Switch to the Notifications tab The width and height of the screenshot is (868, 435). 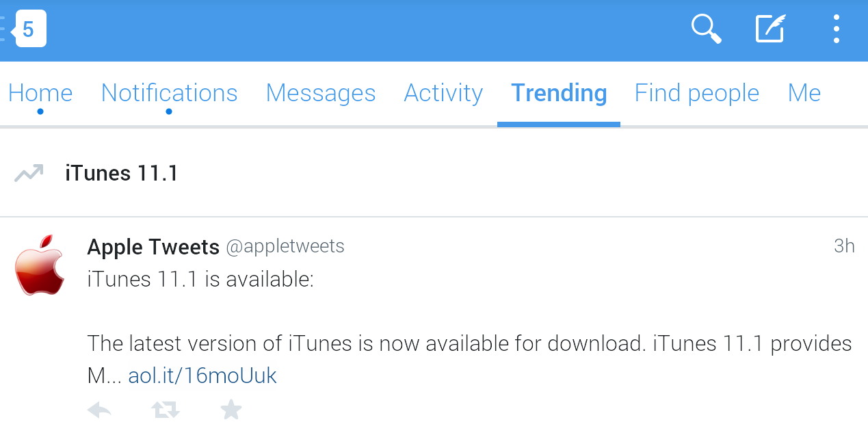169,93
